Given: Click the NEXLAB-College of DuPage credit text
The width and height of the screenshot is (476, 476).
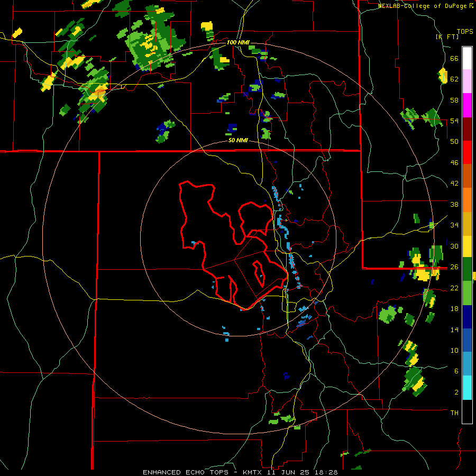Looking at the screenshot, I should click(x=423, y=6).
